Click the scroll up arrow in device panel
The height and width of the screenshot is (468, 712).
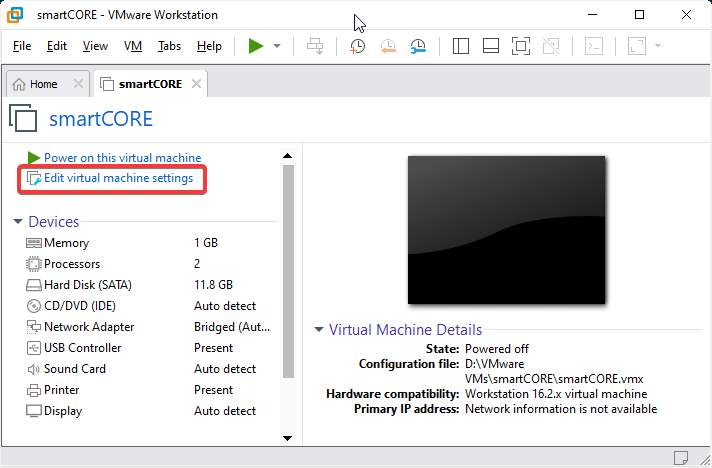point(287,156)
